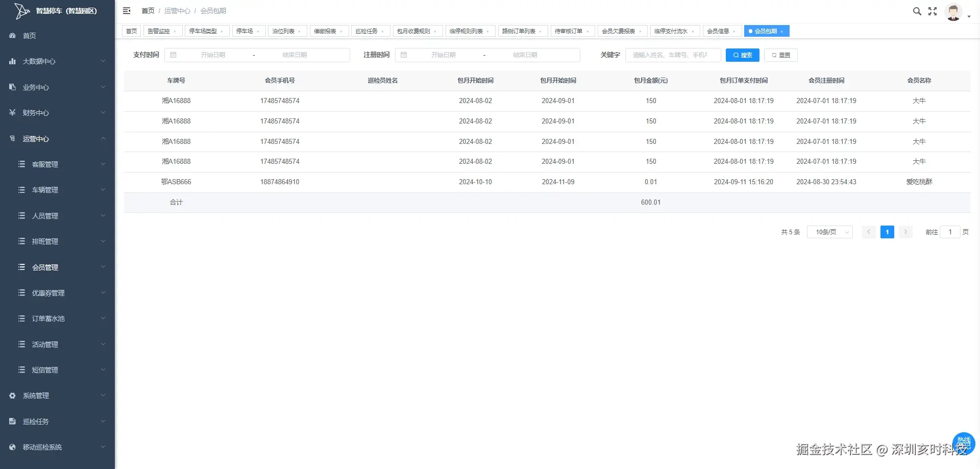Click the 运营中心 sidebar icon

(12, 139)
